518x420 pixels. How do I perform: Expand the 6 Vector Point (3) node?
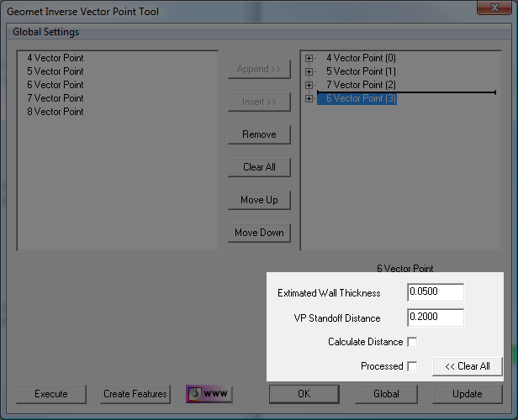coord(309,98)
